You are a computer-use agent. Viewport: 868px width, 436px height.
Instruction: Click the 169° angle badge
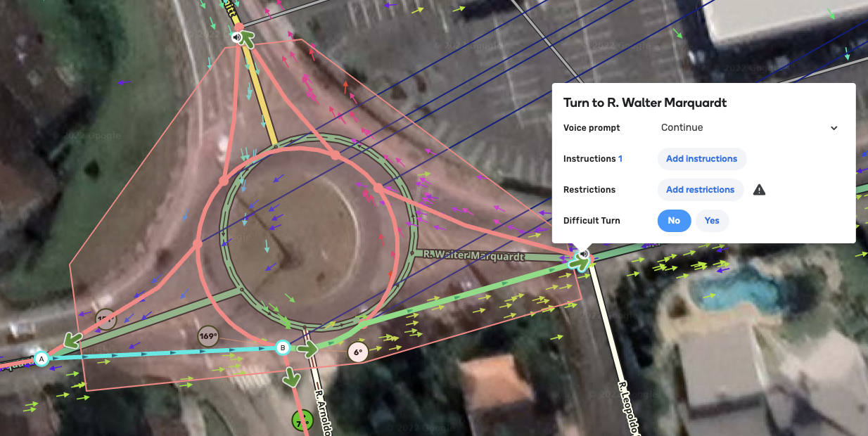click(208, 336)
